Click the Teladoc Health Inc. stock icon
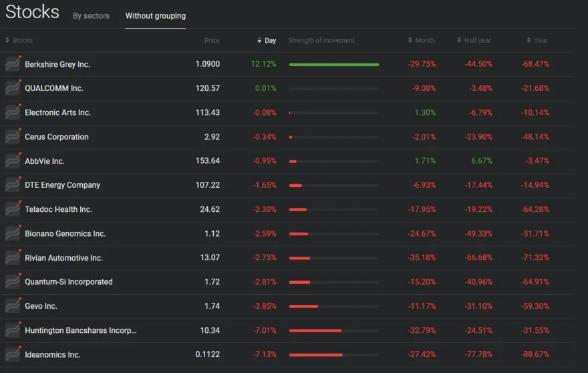The width and height of the screenshot is (588, 373). (x=13, y=209)
